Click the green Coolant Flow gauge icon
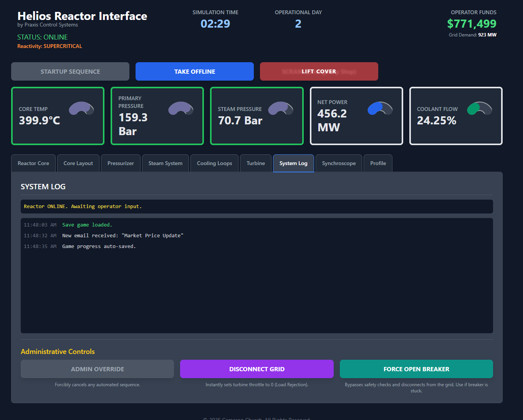The height and width of the screenshot is (420, 523). tap(480, 109)
